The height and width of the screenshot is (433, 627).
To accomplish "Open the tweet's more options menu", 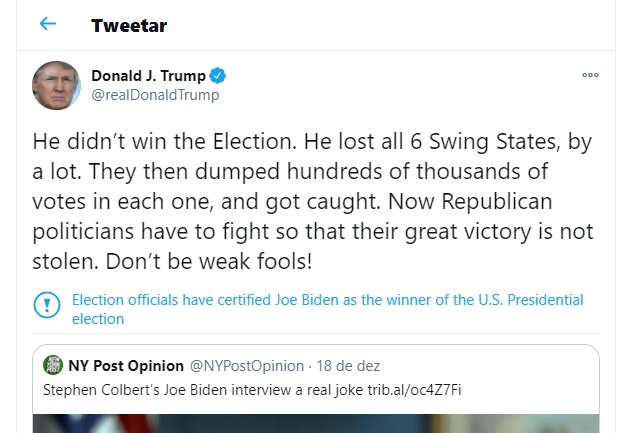I will click(x=590, y=76).
